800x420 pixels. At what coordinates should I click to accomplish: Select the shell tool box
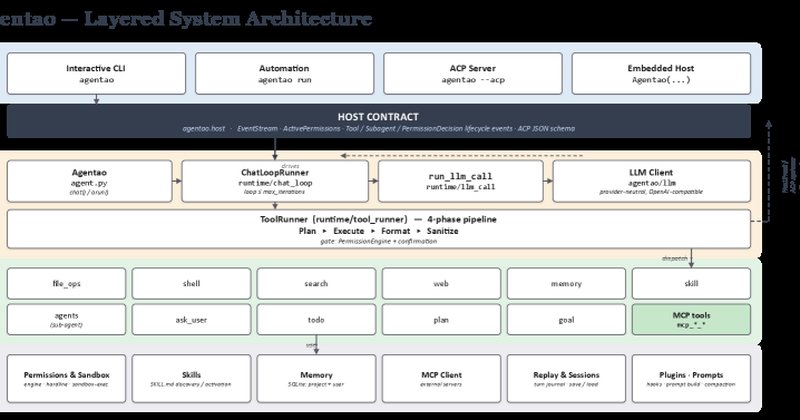point(191,283)
